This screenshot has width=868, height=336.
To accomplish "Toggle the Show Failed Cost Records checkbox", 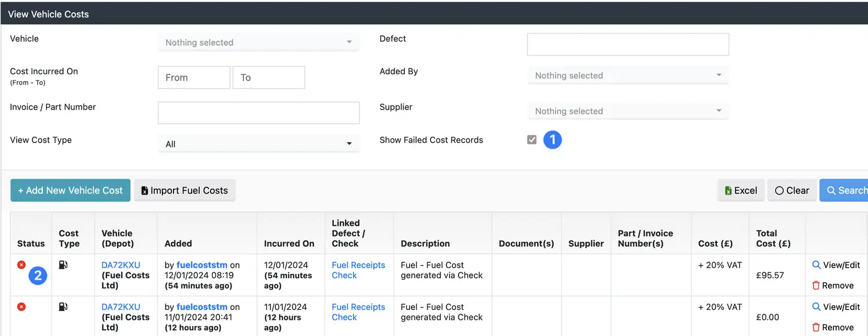I will 532,140.
